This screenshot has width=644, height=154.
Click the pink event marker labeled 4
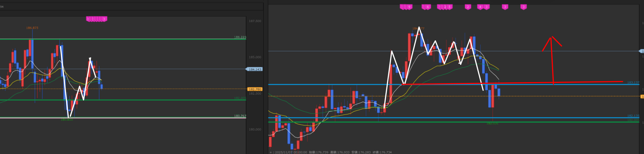point(480,7)
